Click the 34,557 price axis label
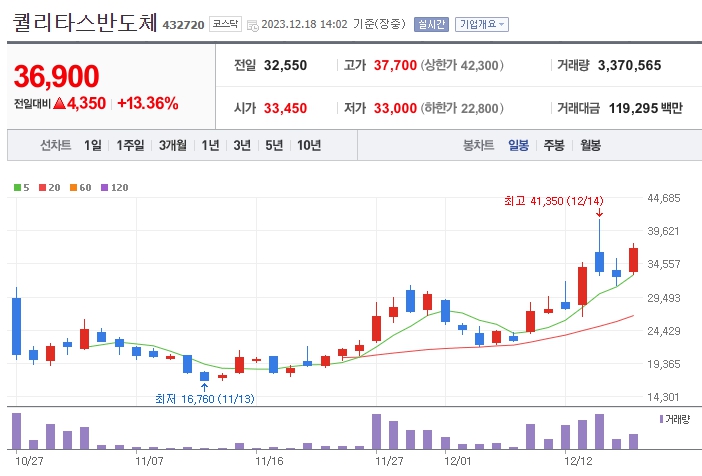702x476 pixels. 663,264
